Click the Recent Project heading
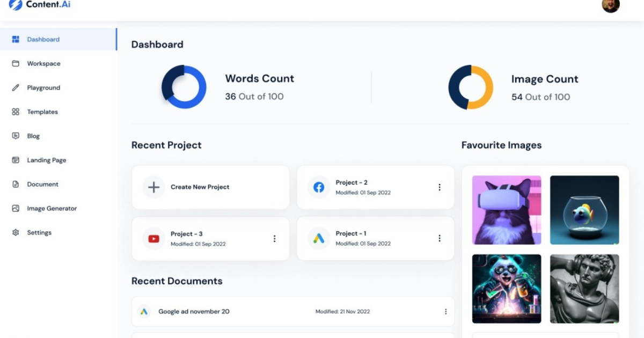 tap(166, 145)
